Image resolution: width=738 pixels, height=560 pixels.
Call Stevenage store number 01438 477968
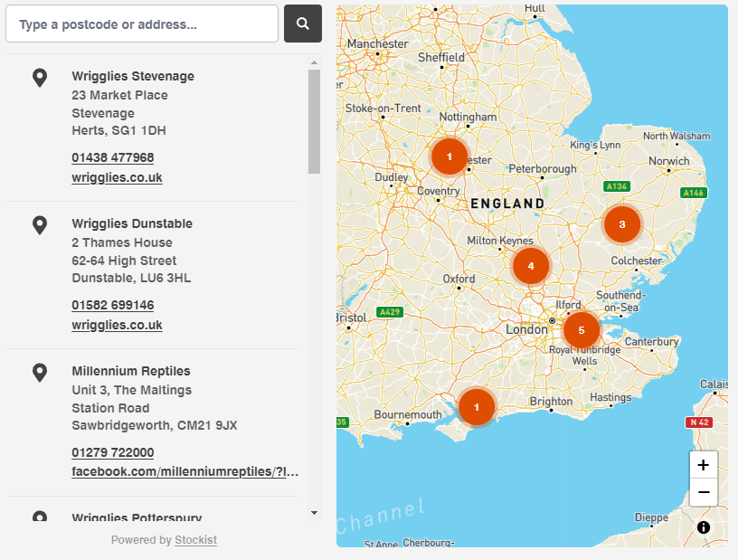[x=113, y=157]
